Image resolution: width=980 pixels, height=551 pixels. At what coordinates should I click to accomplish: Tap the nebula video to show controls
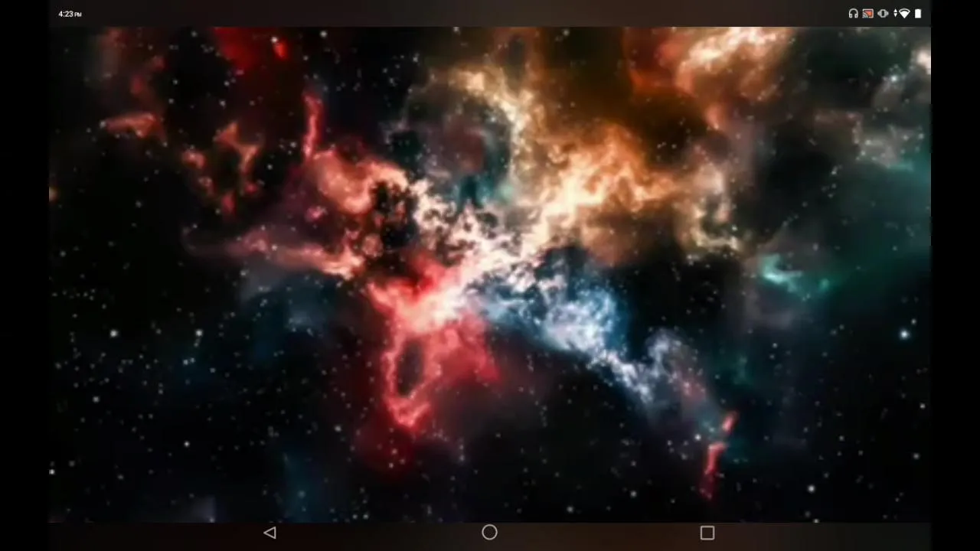click(490, 275)
